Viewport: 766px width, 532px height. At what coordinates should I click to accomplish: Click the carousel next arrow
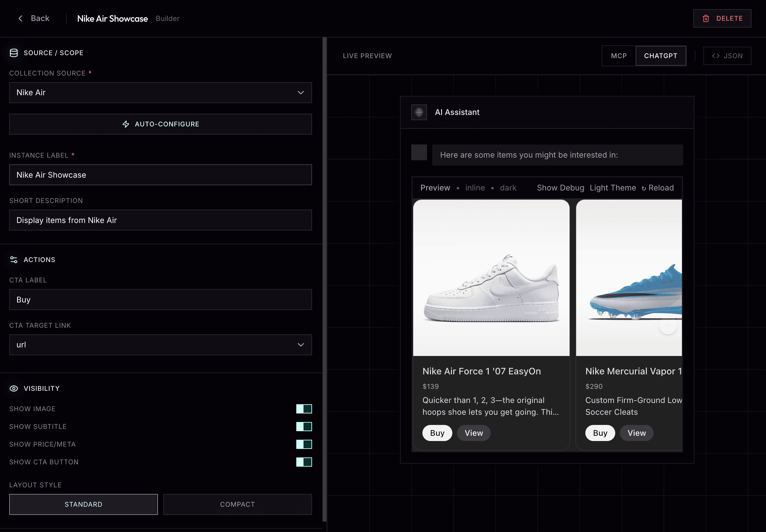[x=668, y=325]
